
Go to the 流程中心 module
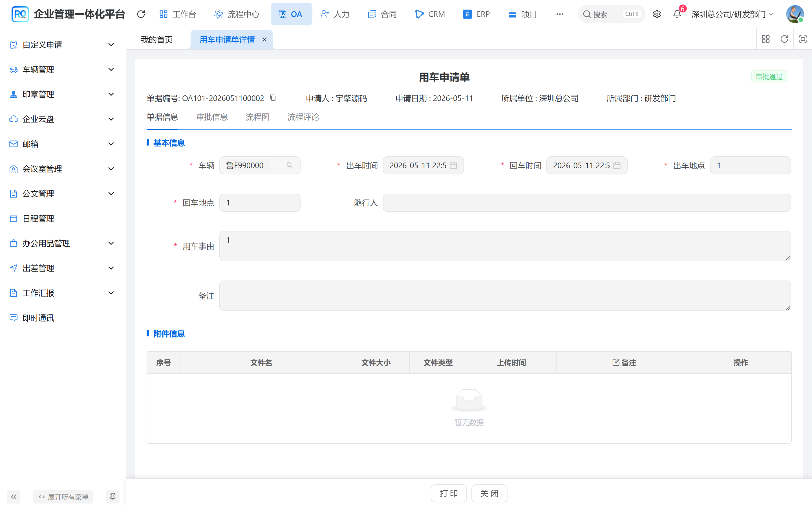pyautogui.click(x=237, y=14)
